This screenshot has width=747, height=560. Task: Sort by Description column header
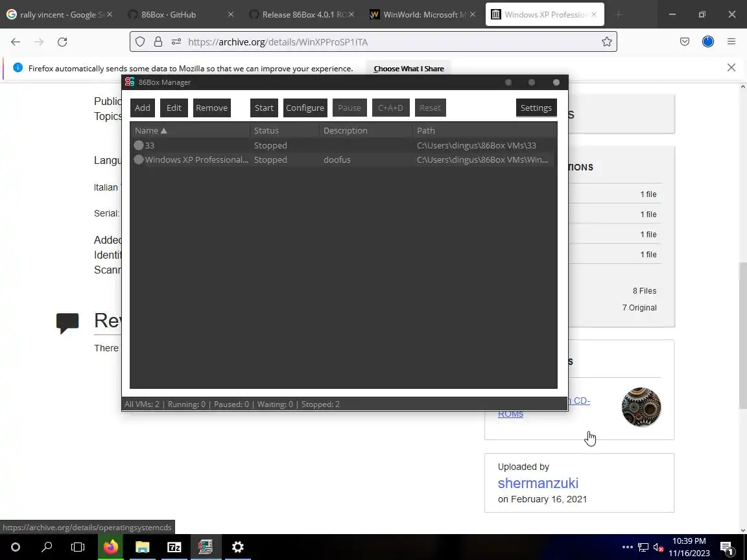tap(366, 130)
